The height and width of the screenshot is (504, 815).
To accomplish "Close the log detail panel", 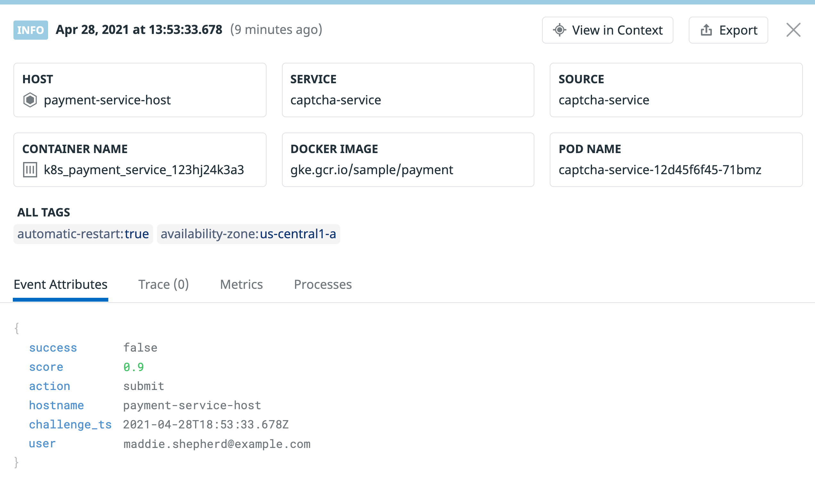I will coord(794,30).
